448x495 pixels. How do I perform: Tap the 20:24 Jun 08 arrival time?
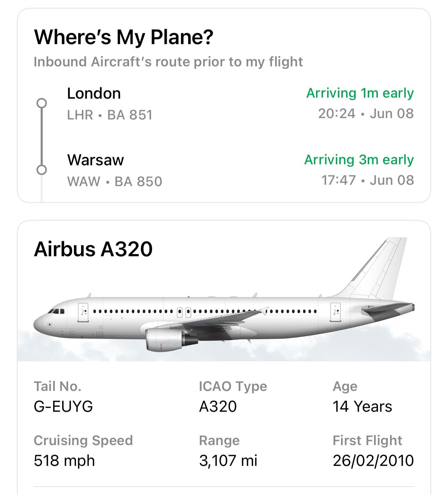click(x=366, y=114)
